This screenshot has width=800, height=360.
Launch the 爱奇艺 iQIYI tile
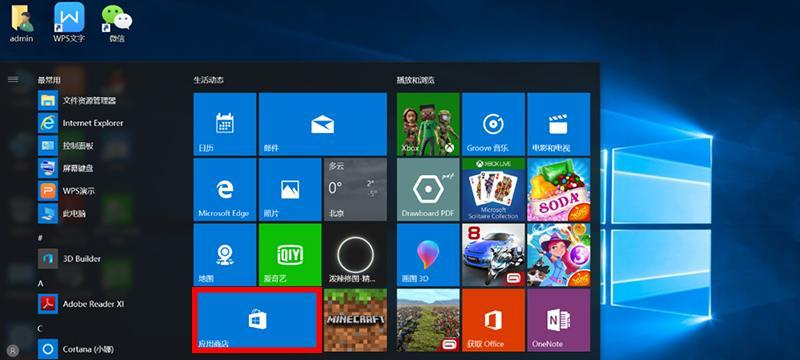click(x=290, y=254)
